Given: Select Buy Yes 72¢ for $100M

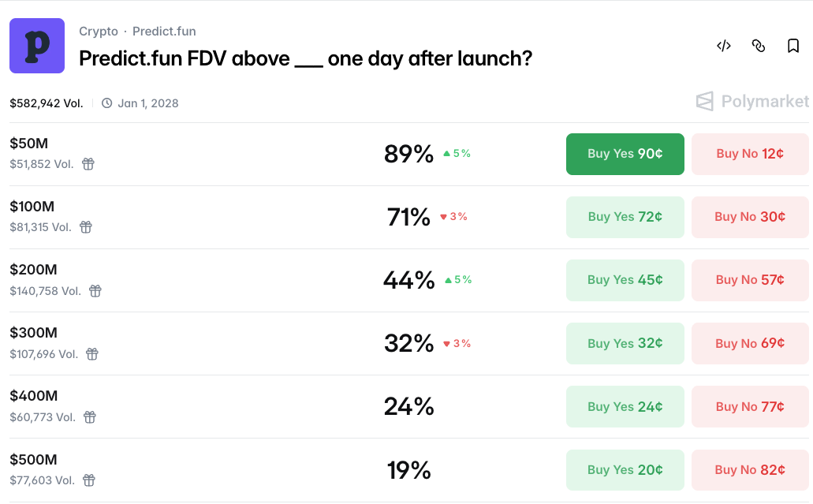Looking at the screenshot, I should [625, 217].
